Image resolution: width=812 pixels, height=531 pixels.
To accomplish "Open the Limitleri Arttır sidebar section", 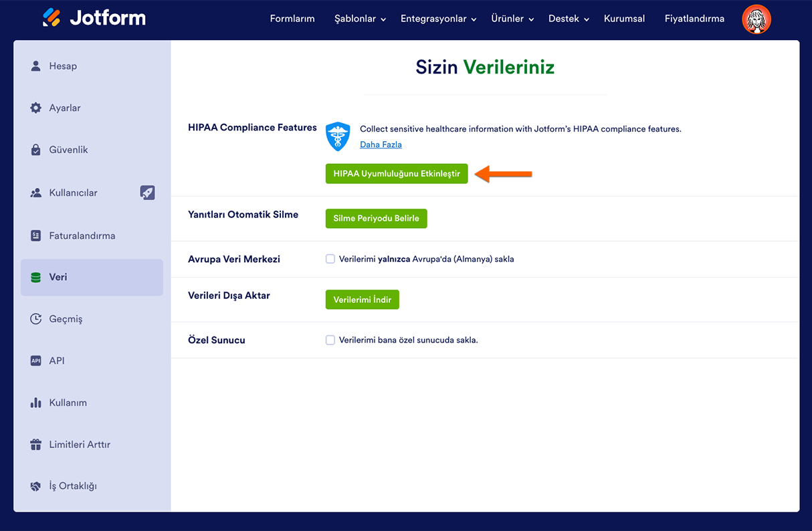I will click(x=92, y=444).
